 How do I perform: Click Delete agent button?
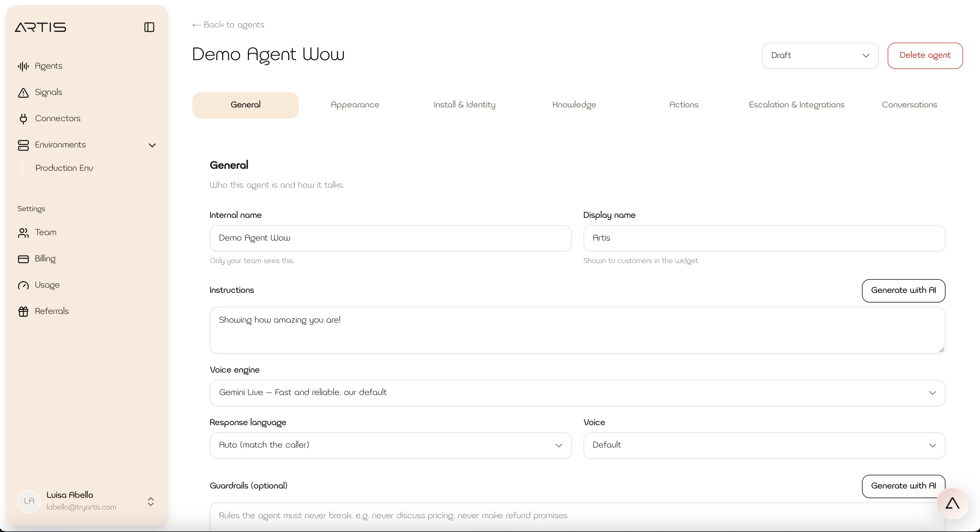(925, 55)
